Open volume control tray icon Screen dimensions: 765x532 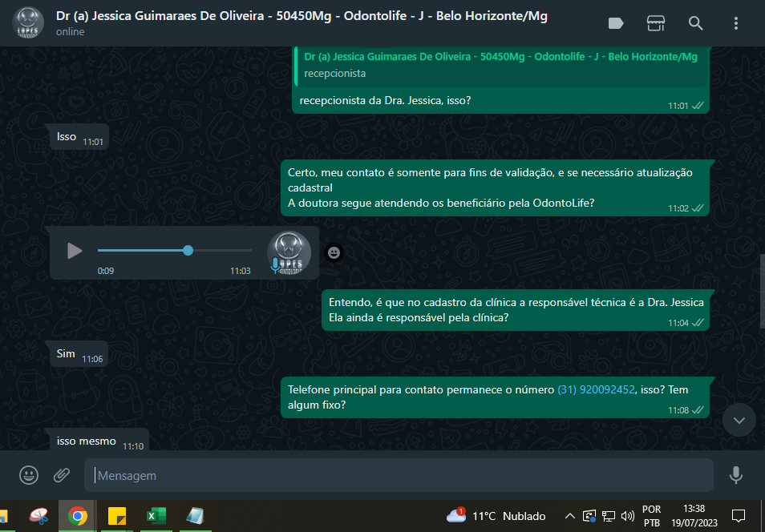click(628, 516)
